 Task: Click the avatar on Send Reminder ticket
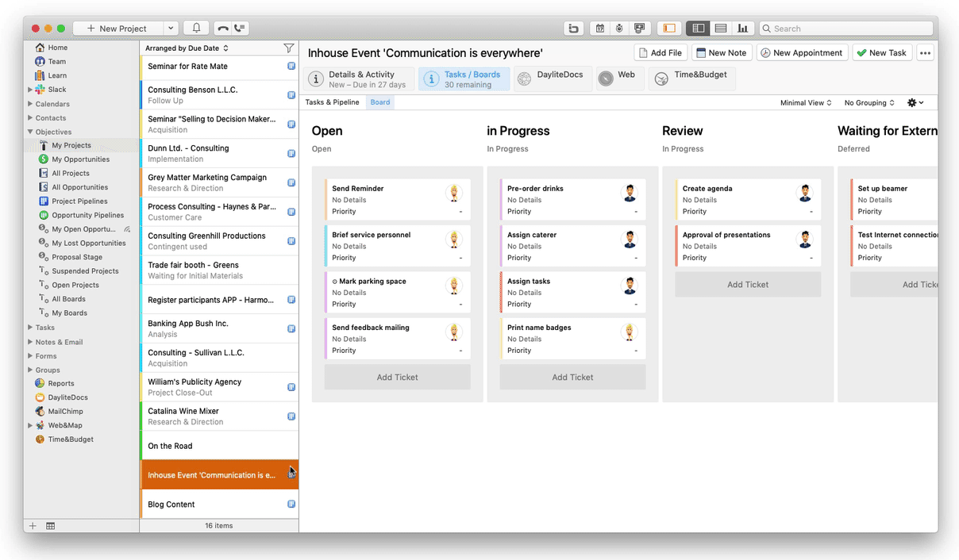coord(454,193)
